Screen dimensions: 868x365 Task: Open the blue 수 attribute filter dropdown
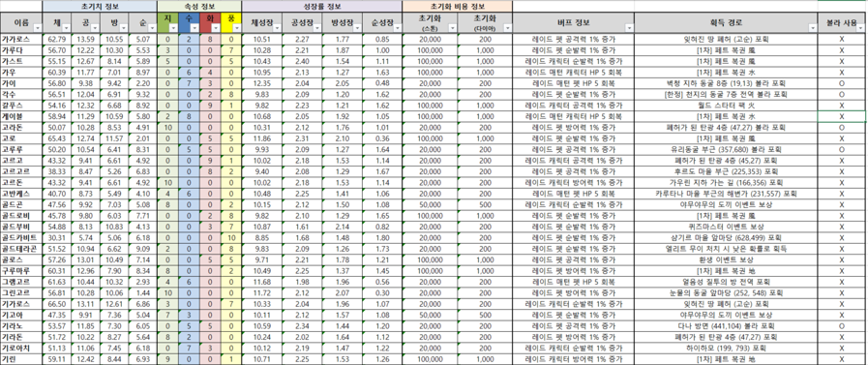[x=195, y=28]
